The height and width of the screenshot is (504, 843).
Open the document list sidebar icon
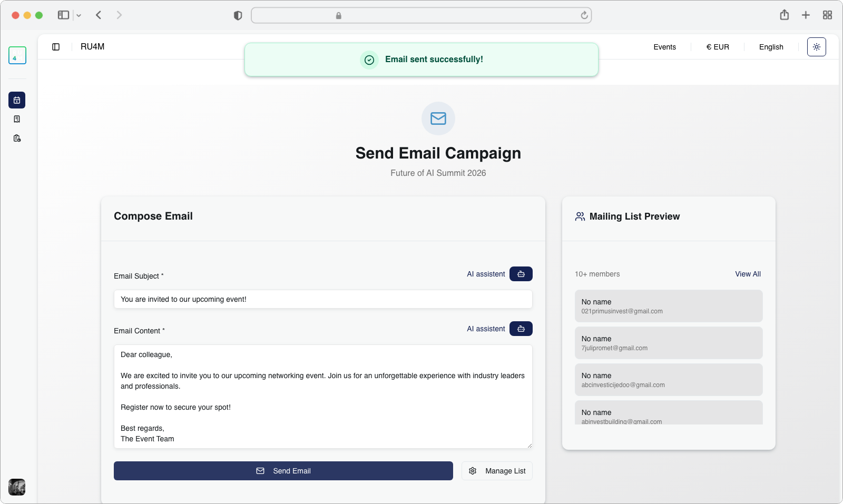click(x=17, y=119)
